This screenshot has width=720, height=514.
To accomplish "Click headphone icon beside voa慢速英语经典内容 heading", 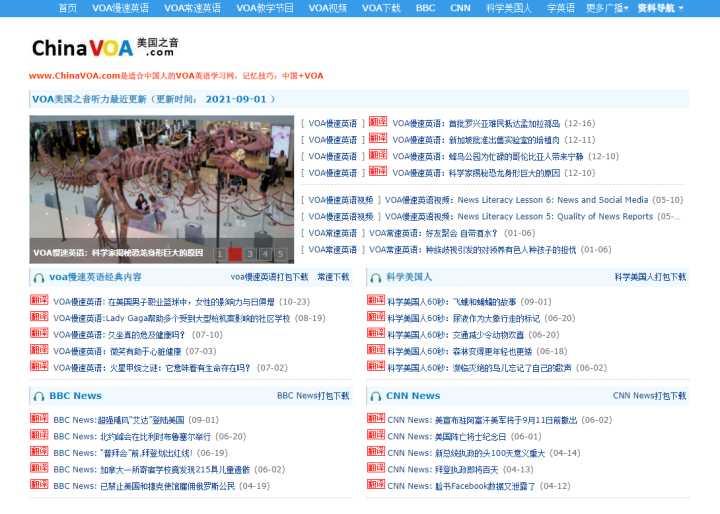I will click(x=39, y=277).
